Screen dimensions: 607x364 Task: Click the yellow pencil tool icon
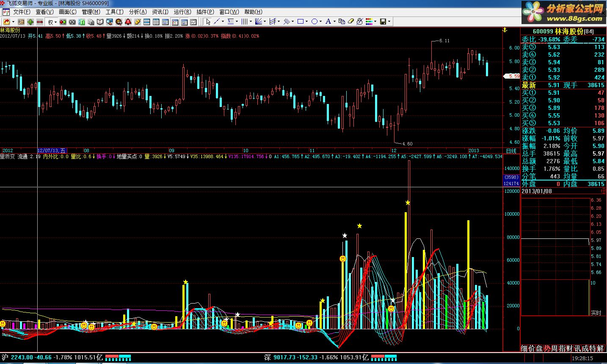pos(138,22)
